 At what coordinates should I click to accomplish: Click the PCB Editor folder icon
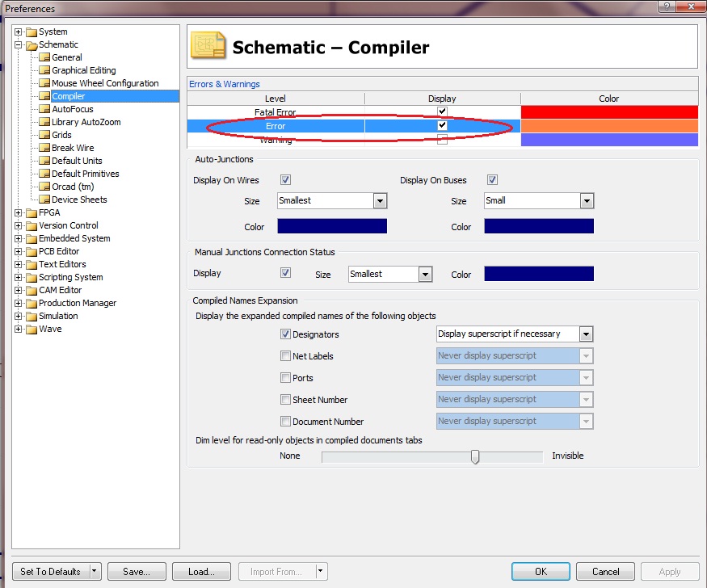pyautogui.click(x=32, y=252)
